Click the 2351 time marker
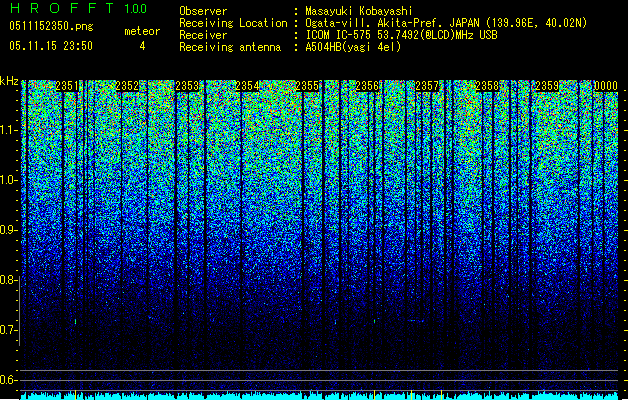Viewport: 629px width, 400px height. (x=67, y=86)
